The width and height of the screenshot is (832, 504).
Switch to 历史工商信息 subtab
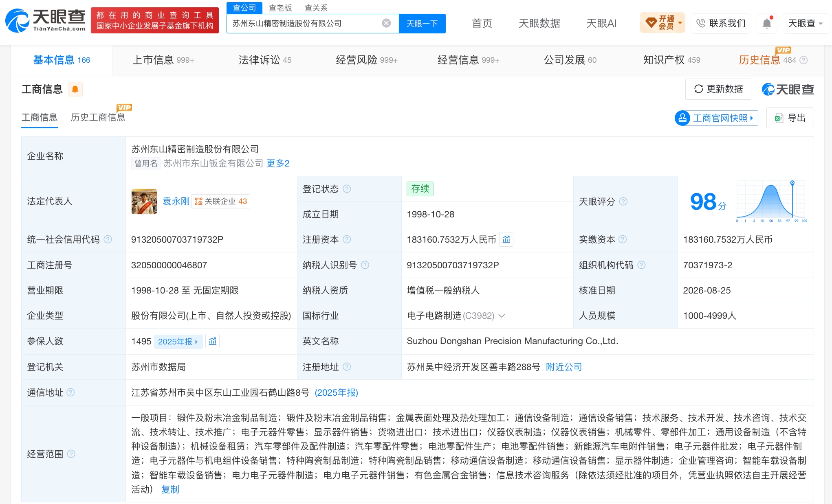(98, 118)
